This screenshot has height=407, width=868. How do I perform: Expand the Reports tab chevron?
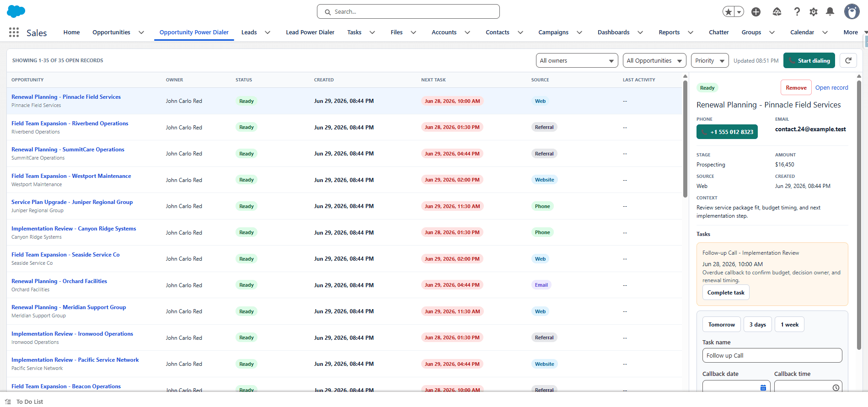[691, 32]
